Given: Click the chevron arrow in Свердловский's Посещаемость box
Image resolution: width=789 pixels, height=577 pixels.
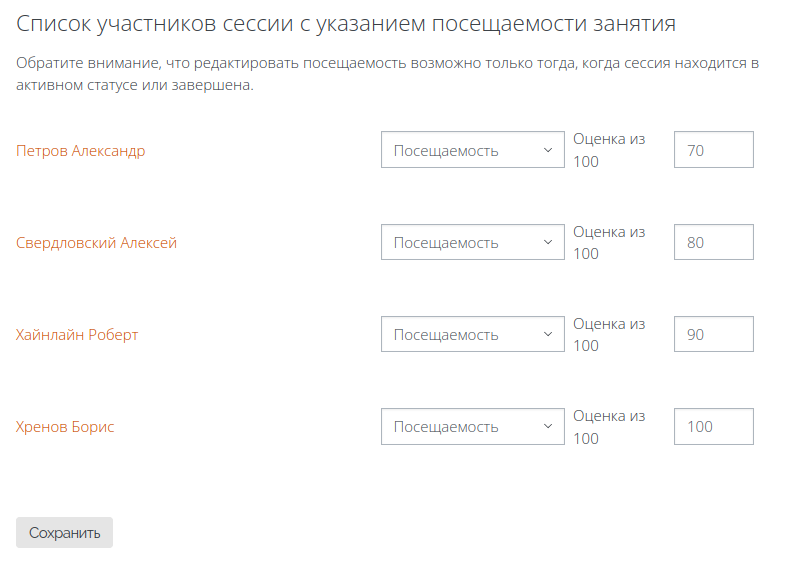Looking at the screenshot, I should pos(548,242).
